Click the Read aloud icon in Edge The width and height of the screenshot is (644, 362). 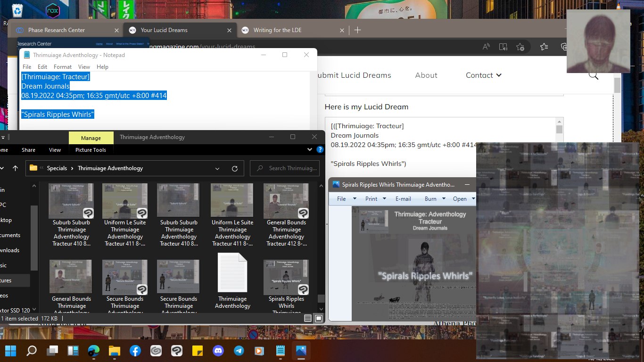click(486, 47)
